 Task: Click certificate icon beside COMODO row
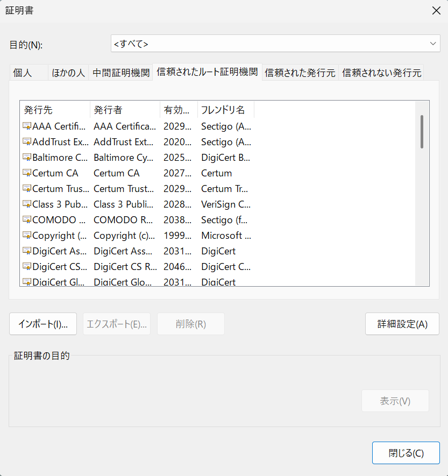pyautogui.click(x=27, y=219)
